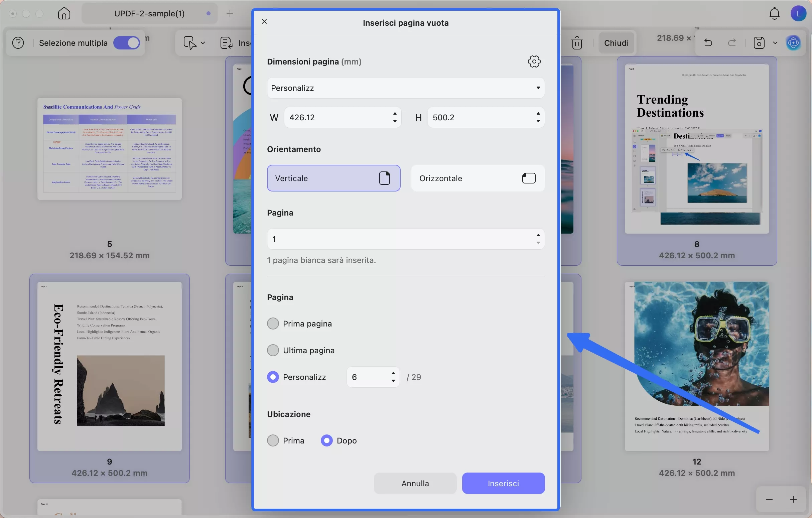Screen dimensions: 812x518
Task: Expand the save options chevron
Action: [775, 43]
